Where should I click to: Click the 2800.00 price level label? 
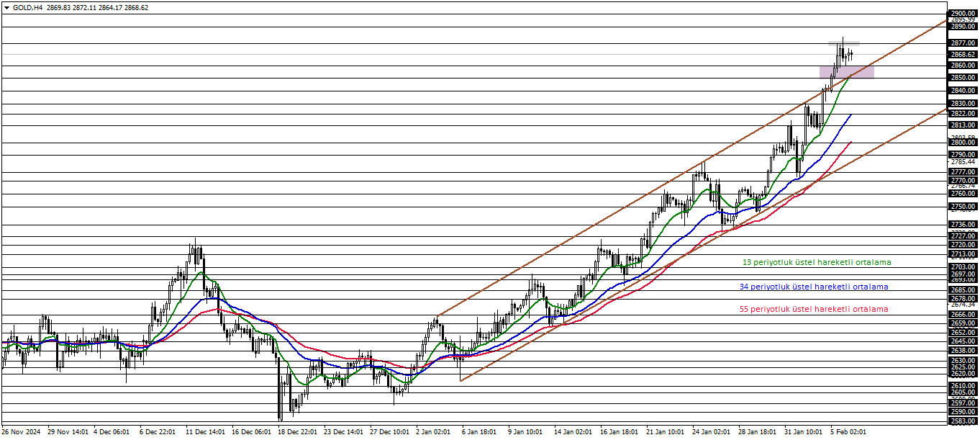click(963, 143)
